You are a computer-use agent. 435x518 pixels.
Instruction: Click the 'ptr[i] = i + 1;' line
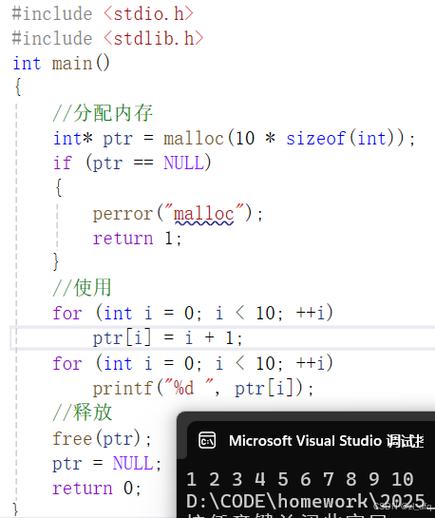click(167, 338)
